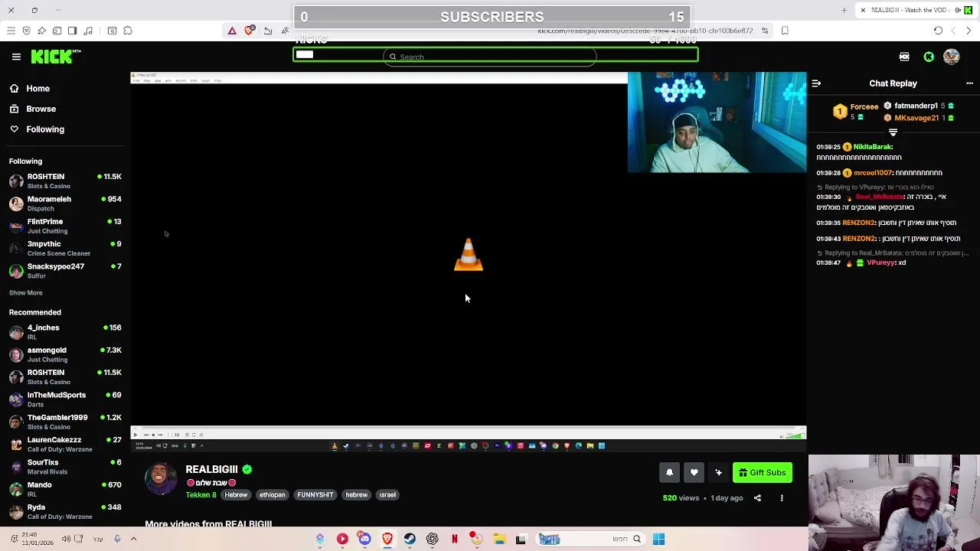Open Following in the sidebar
Screen dimensions: 980x551
point(45,129)
